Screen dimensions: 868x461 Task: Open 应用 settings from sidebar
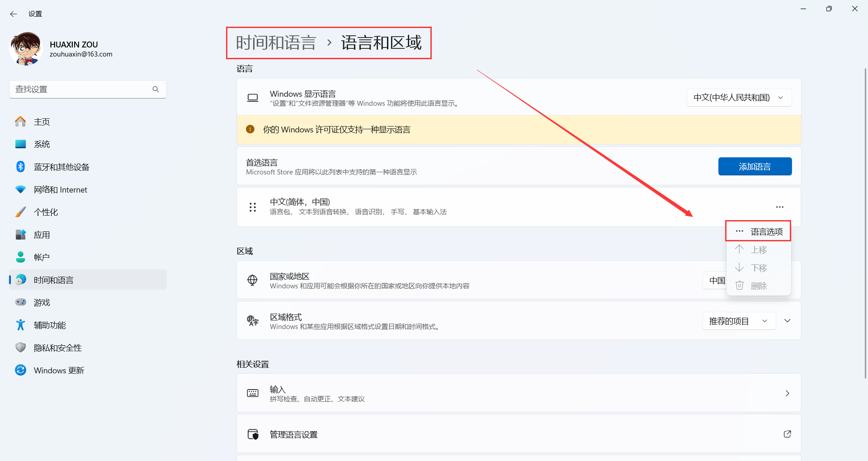88,235
